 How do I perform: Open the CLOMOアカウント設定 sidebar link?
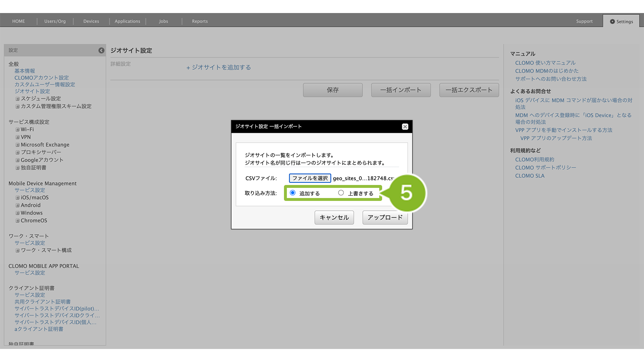pyautogui.click(x=42, y=78)
